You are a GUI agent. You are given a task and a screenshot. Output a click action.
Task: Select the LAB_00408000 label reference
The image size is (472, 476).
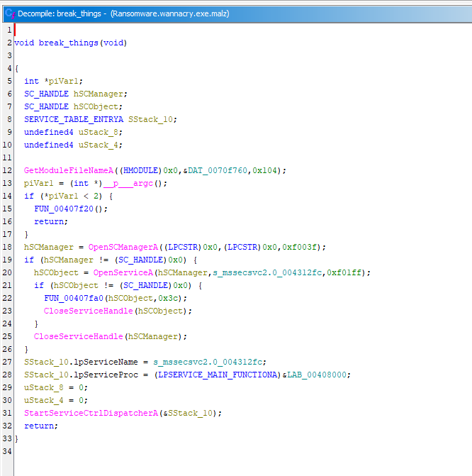(317, 375)
